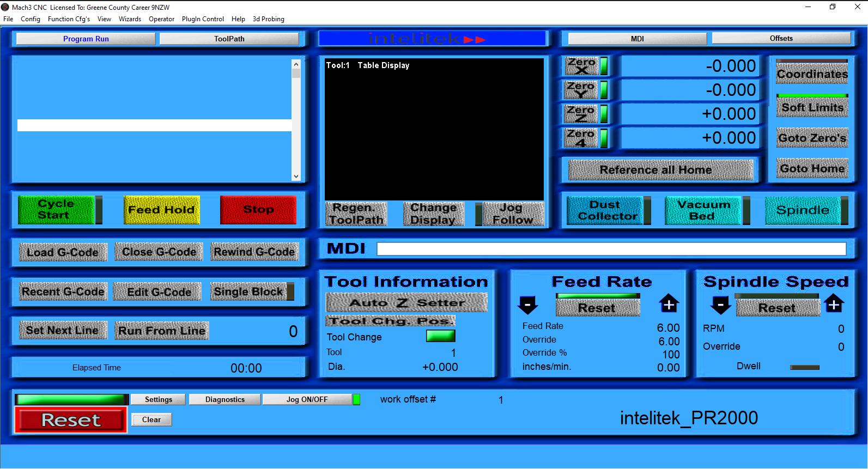Click Tool Chg. Pos. button
The image size is (868, 469).
[x=390, y=321]
